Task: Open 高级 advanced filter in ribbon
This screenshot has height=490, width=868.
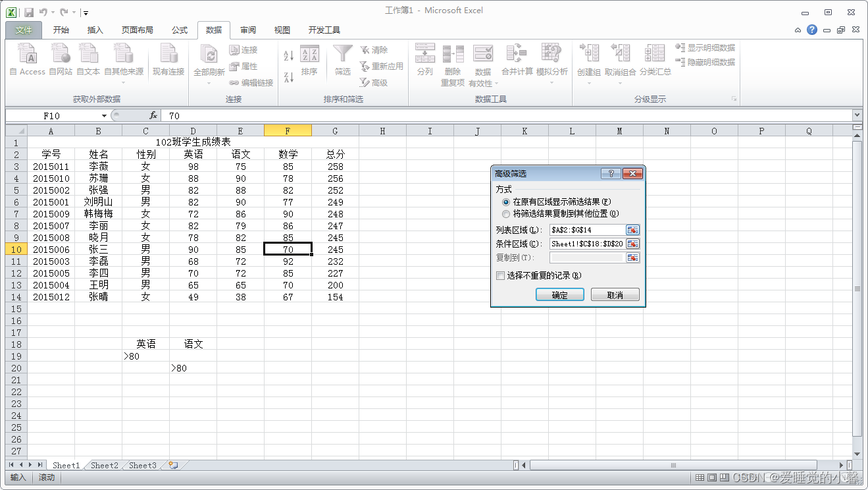Action: click(374, 83)
